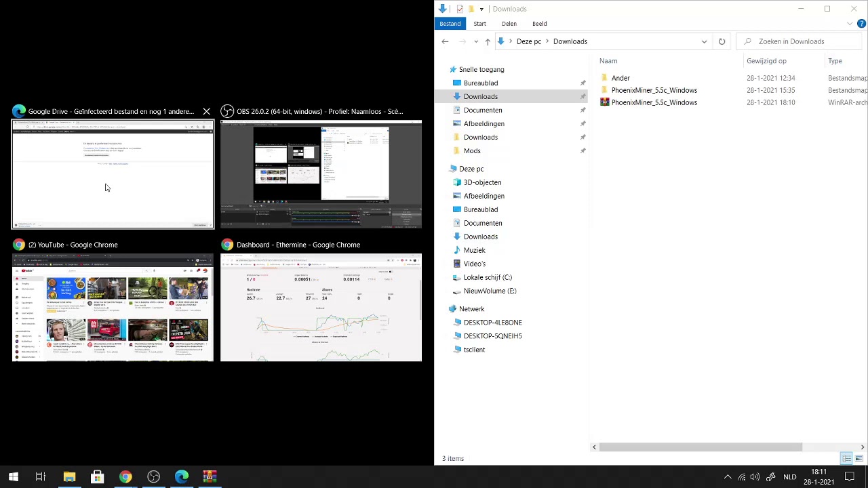The height and width of the screenshot is (488, 868).
Task: Expand the ribbon with the chevron
Action: [x=850, y=24]
